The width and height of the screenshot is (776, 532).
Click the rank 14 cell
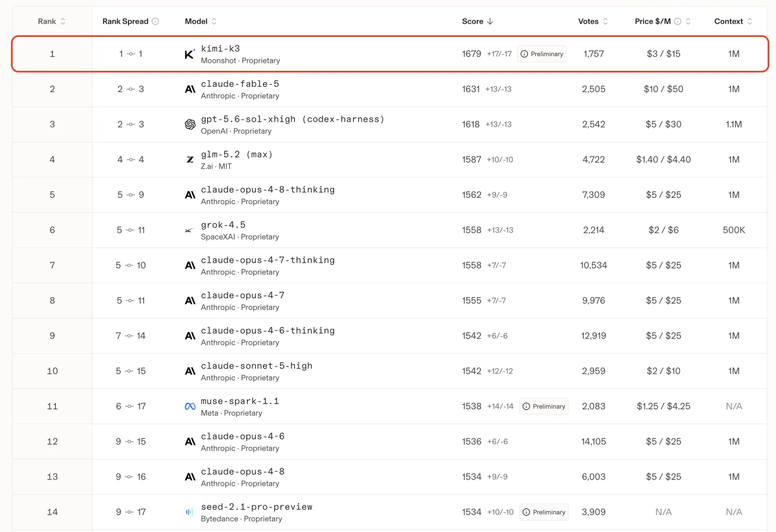pos(52,512)
